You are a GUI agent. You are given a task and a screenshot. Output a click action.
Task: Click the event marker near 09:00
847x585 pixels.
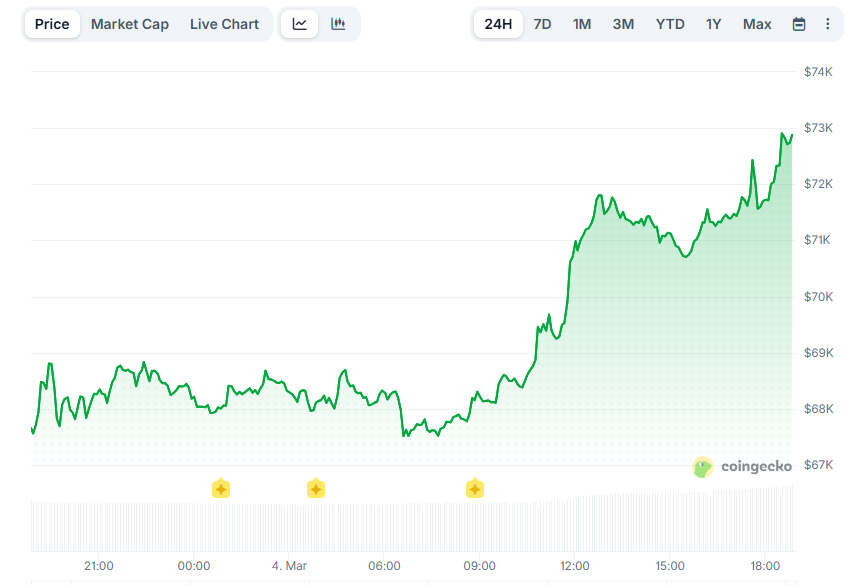pyautogui.click(x=474, y=489)
